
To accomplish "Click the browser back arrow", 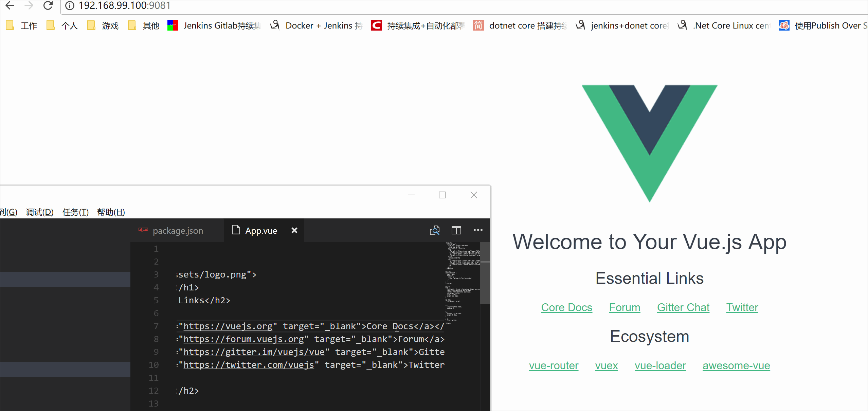I will 10,5.
